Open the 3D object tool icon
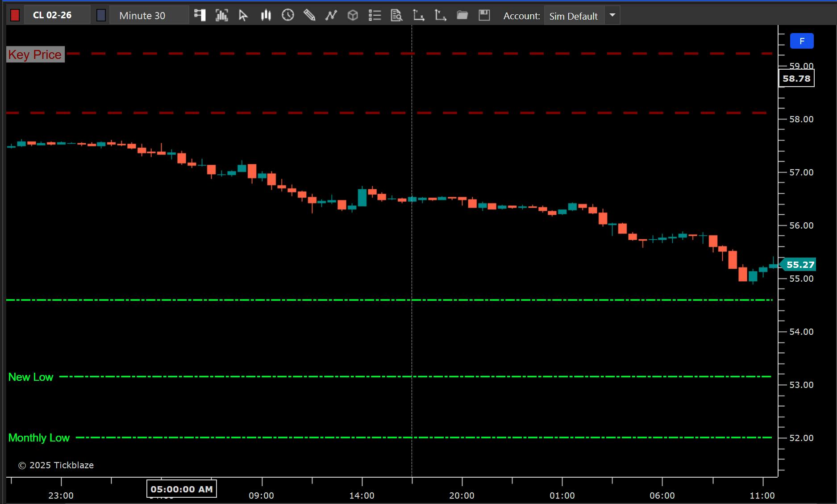Viewport: 837px width, 504px height. [x=353, y=15]
